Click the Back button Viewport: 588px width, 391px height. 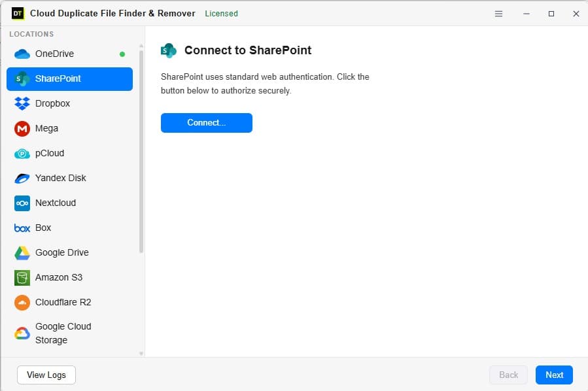(x=508, y=375)
